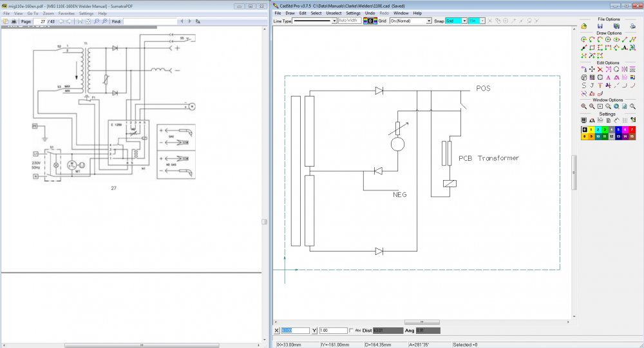644x348 pixels.
Task: Click the zoom out magnifier under Window Options
Action: coord(592,106)
